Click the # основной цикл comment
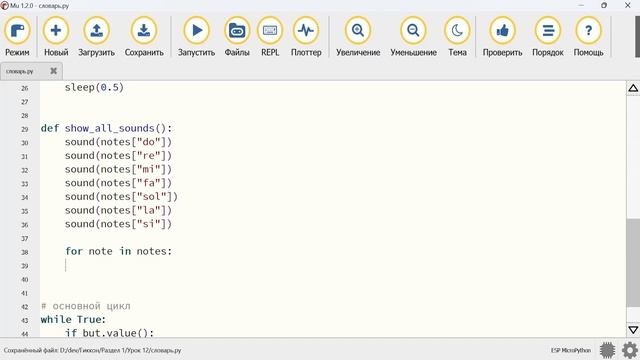This screenshot has width=640, height=360. pyautogui.click(x=85, y=306)
